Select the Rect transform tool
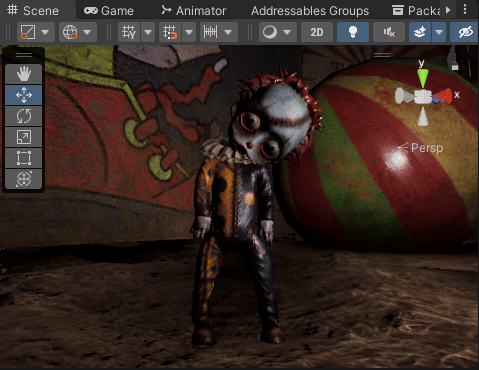Image resolution: width=479 pixels, height=370 pixels. coord(24,158)
